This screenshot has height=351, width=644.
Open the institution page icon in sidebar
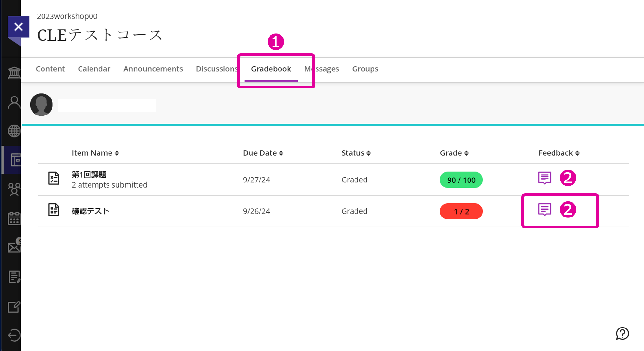click(14, 73)
